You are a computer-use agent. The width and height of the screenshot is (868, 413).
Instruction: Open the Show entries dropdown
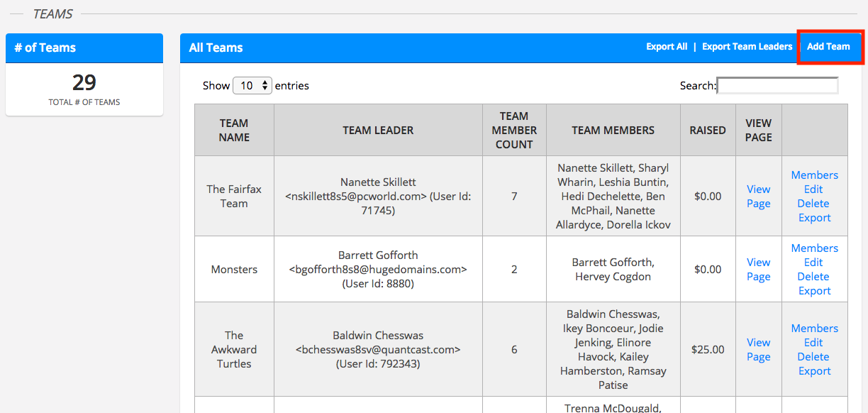pos(252,85)
